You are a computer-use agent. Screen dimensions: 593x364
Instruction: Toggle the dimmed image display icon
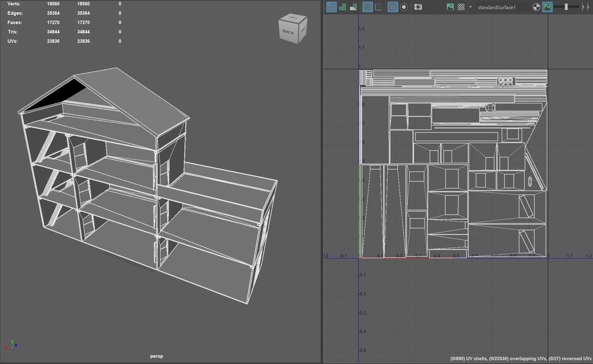[548, 7]
